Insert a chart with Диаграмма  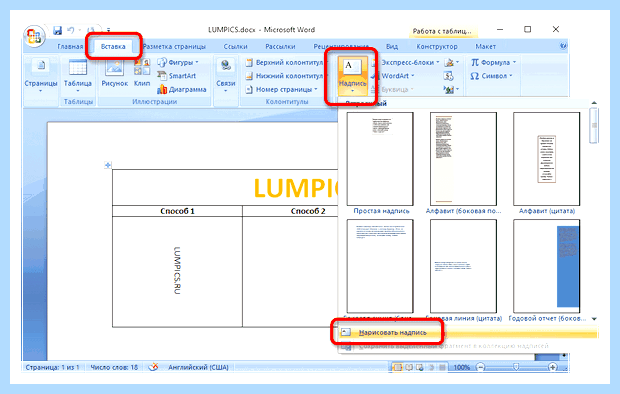pyautogui.click(x=181, y=89)
